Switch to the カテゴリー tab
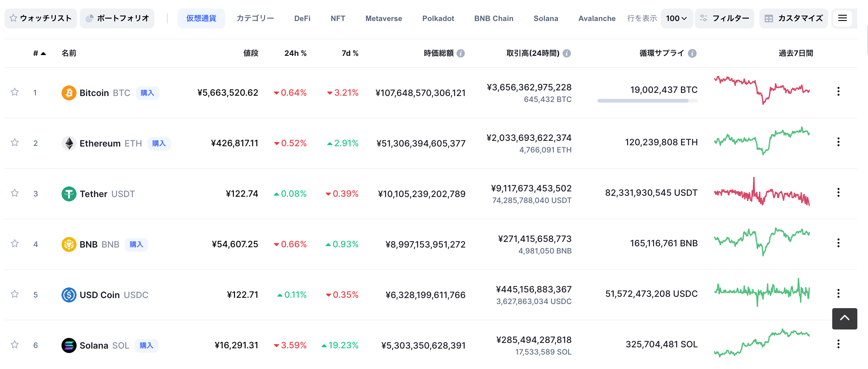Image resolution: width=868 pixels, height=369 pixels. [255, 18]
